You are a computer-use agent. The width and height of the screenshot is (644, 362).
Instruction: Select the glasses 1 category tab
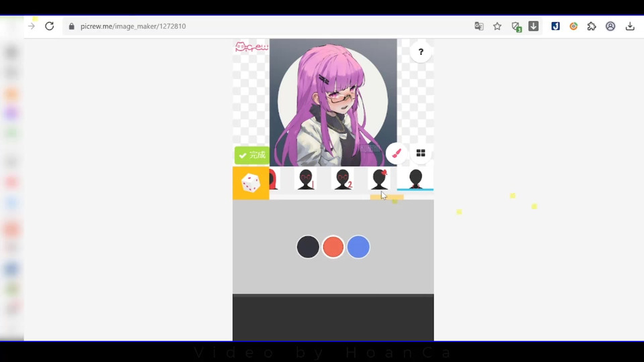[x=306, y=179]
